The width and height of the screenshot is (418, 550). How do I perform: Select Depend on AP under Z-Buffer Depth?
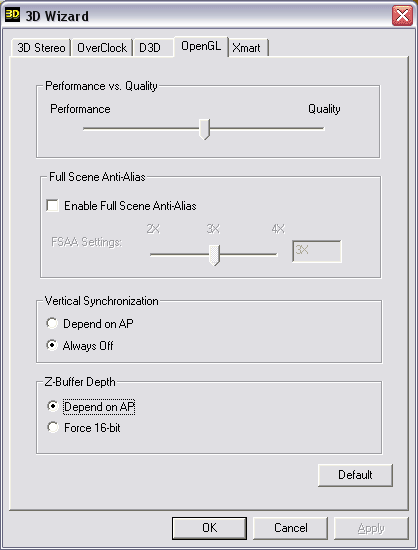tap(53, 406)
